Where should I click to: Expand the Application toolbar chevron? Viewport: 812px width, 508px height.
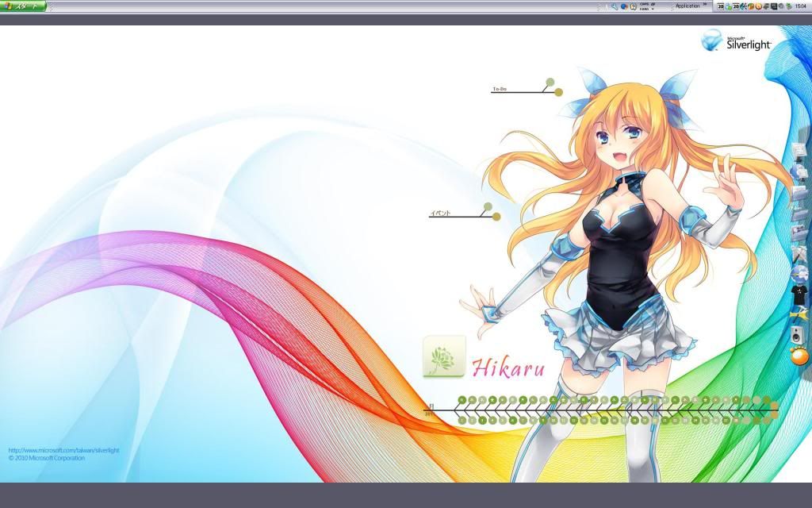click(x=705, y=4)
